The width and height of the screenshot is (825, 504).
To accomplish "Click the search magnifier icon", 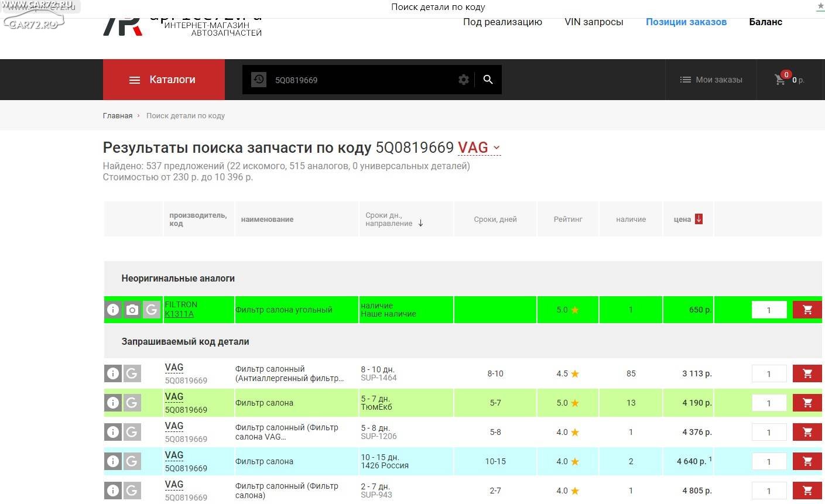I will tap(488, 80).
